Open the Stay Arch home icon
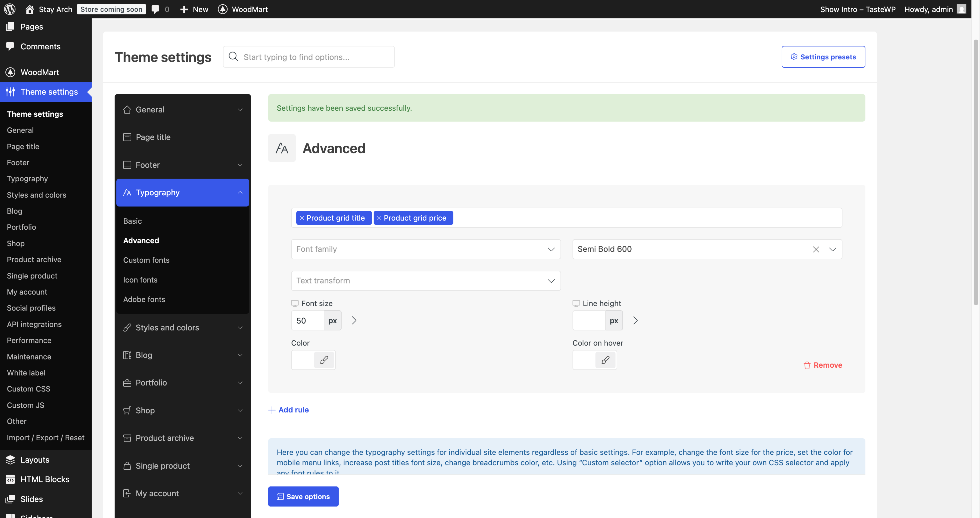 [x=30, y=9]
